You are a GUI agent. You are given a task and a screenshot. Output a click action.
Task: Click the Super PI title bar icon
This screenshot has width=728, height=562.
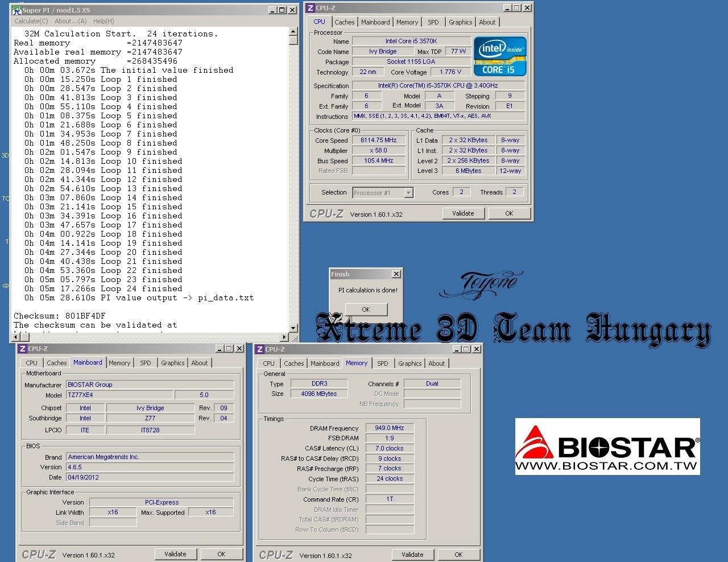[x=16, y=10]
